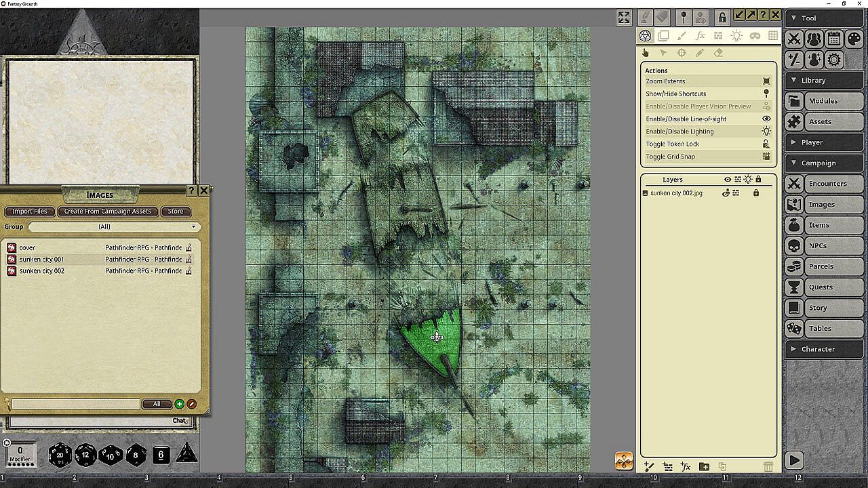Open the Group dropdown in Images window
Screen dimensions: 868x488
coord(113,227)
